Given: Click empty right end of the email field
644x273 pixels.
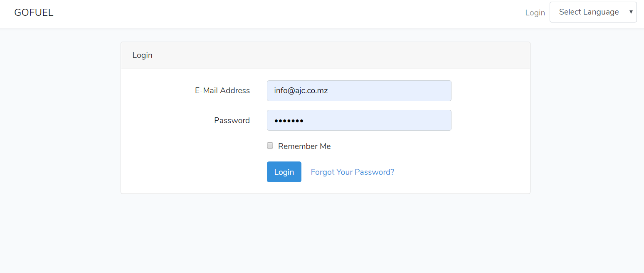Looking at the screenshot, I should pyautogui.click(x=432, y=91).
